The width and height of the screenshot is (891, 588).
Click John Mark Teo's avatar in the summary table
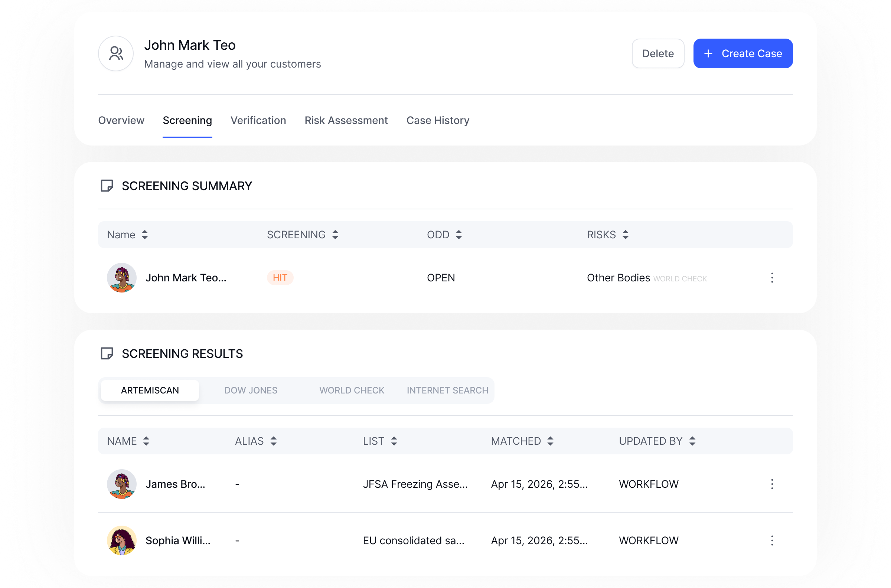tap(122, 278)
